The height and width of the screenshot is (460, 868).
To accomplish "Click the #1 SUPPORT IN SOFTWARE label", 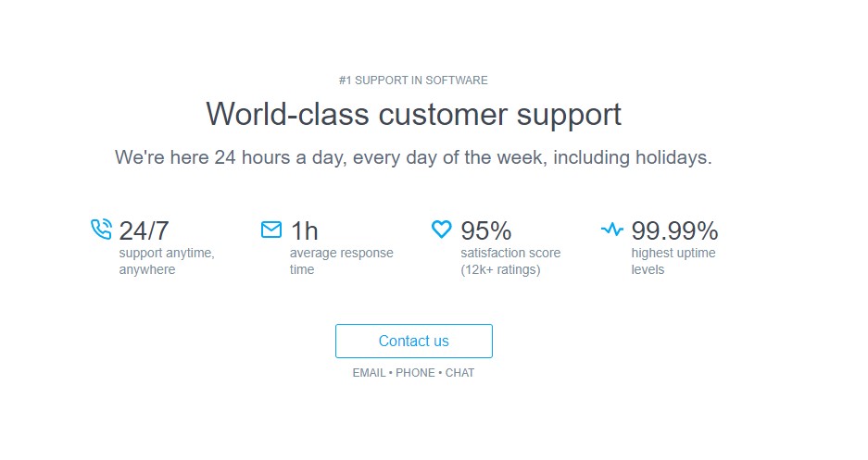I will point(413,81).
